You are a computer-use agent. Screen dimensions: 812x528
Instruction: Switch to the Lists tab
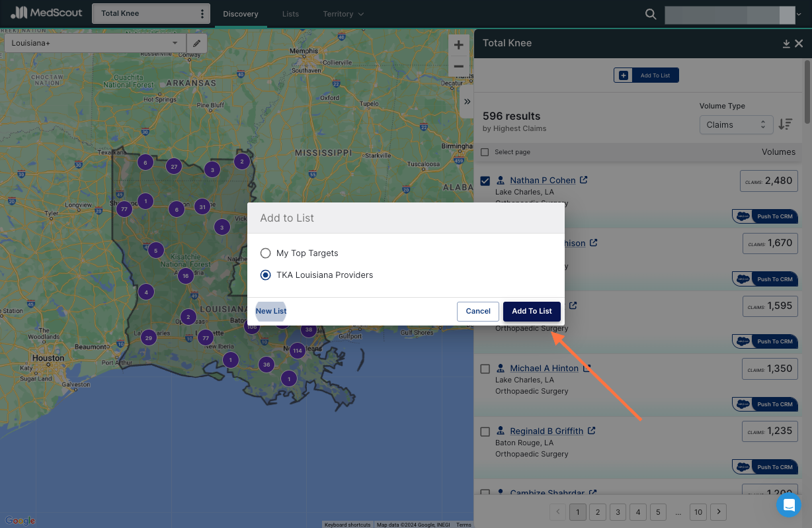coord(290,14)
